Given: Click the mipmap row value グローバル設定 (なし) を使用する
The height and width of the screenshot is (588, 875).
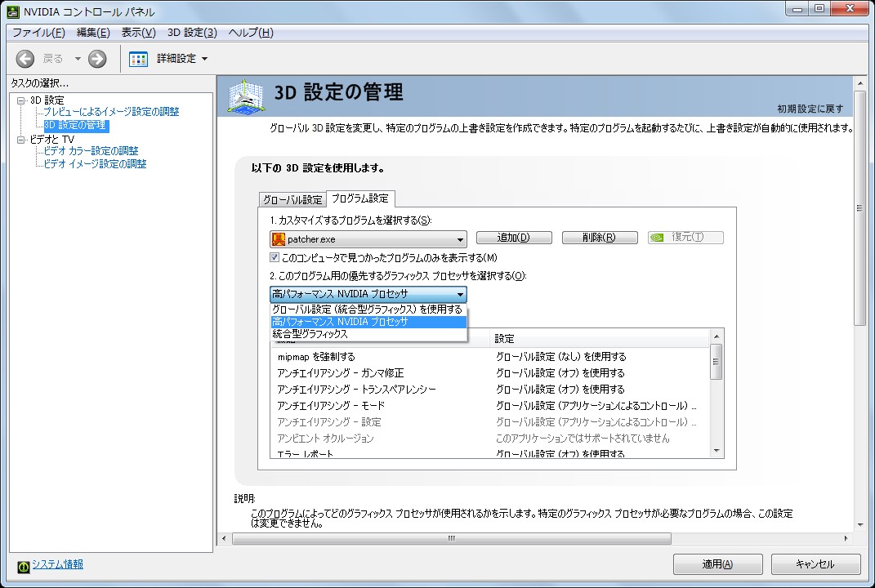Looking at the screenshot, I should point(561,357).
